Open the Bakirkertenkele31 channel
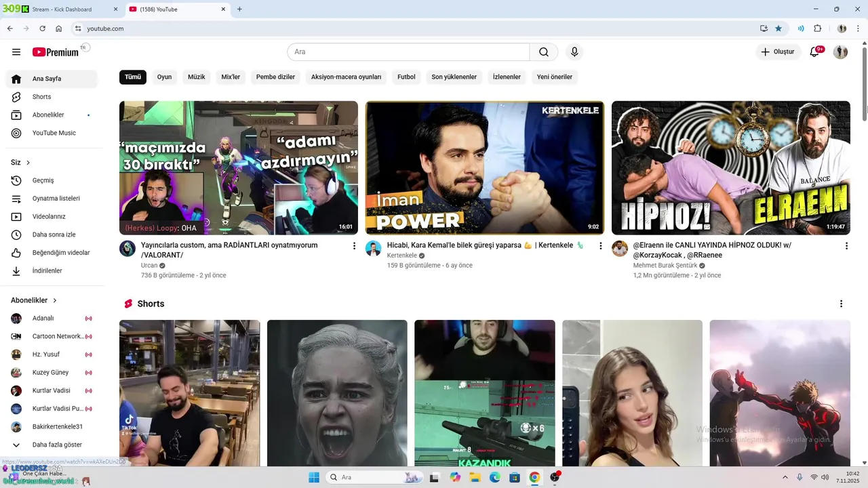This screenshot has height=488, width=868. 52,427
